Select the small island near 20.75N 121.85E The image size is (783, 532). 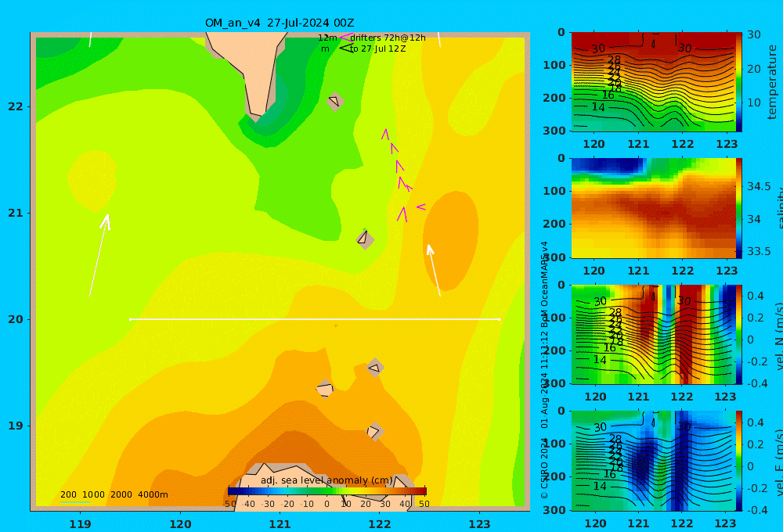[365, 239]
